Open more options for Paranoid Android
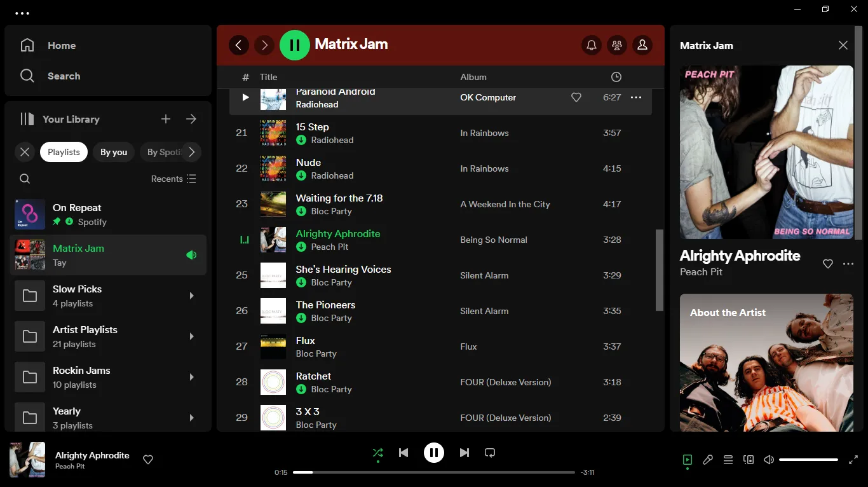Image resolution: width=868 pixels, height=487 pixels. click(636, 97)
